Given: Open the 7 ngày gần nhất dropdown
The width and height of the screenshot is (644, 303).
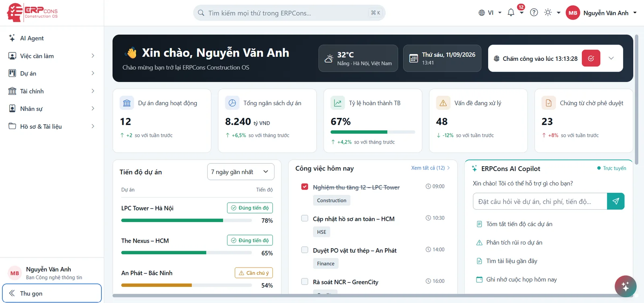Looking at the screenshot, I should coord(241,172).
